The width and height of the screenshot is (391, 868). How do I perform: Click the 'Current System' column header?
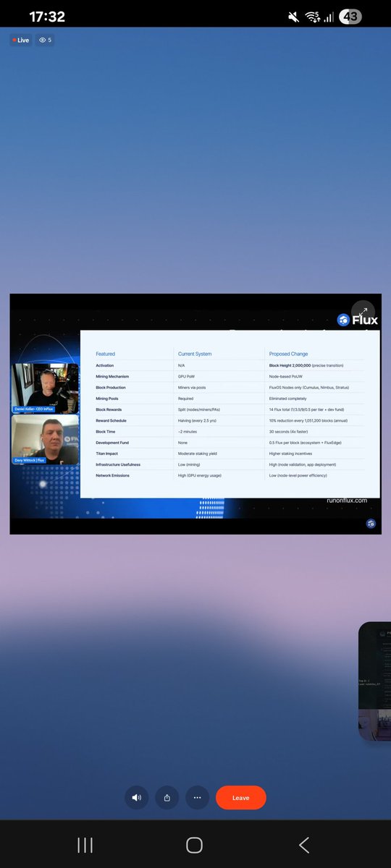tap(195, 354)
